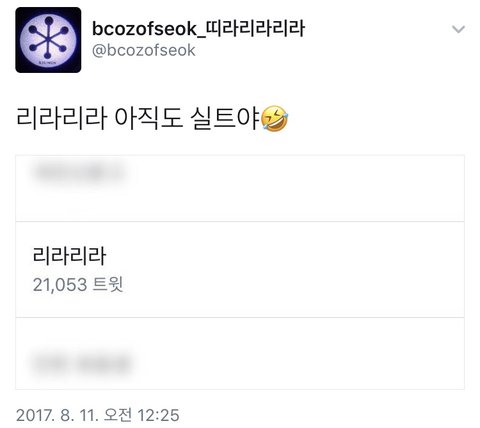The height and width of the screenshot is (428, 480).
Task: Click the blurred text in top trend row
Action: [x=80, y=173]
